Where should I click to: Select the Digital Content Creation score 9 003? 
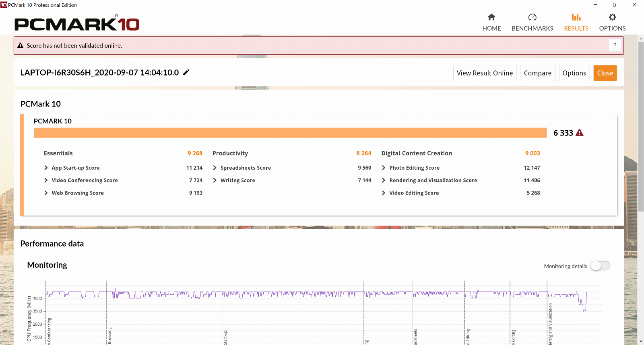(x=533, y=153)
